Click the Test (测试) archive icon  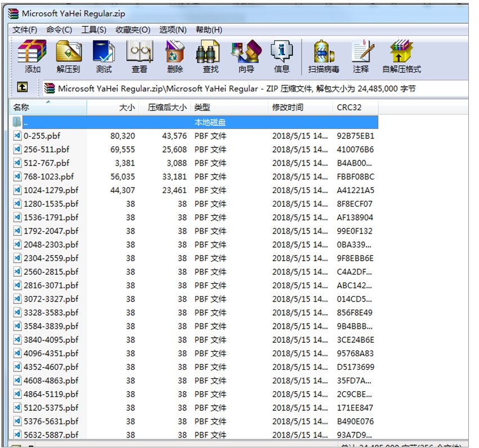pos(104,56)
